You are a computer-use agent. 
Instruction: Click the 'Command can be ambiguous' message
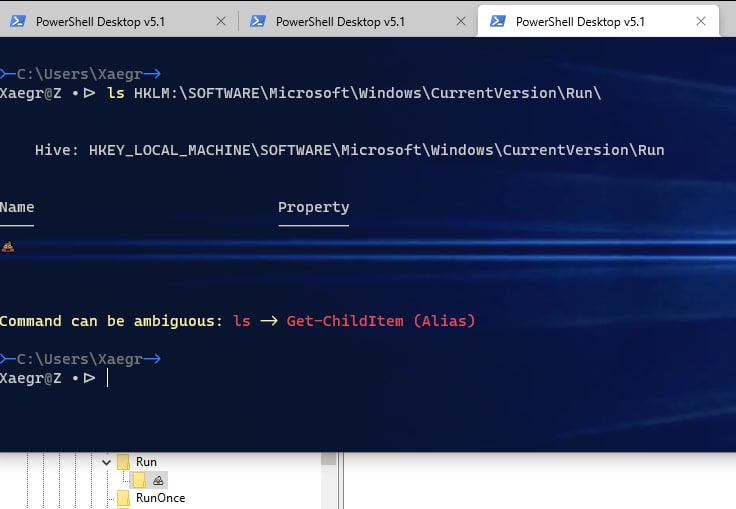[111, 321]
